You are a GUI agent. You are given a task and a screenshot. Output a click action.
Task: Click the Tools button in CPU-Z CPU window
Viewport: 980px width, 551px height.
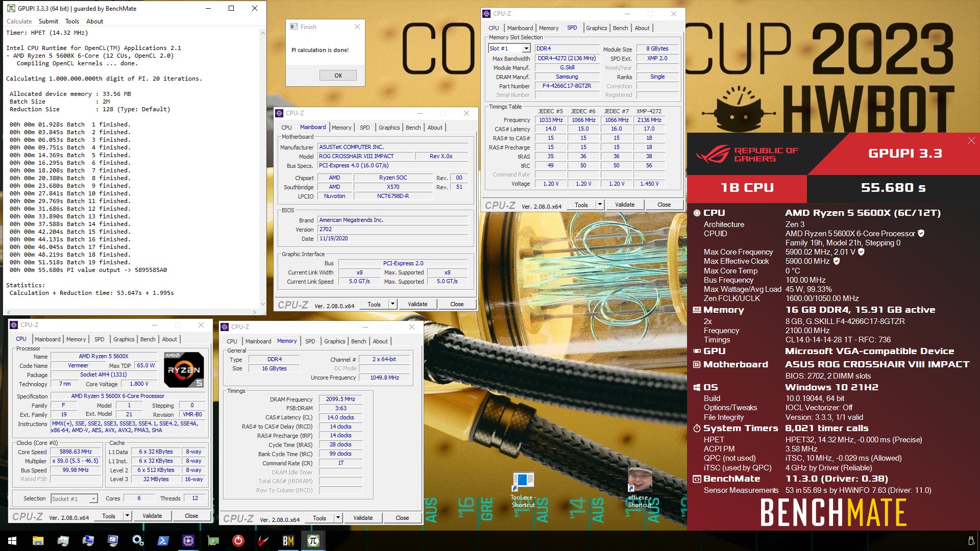[x=108, y=516]
